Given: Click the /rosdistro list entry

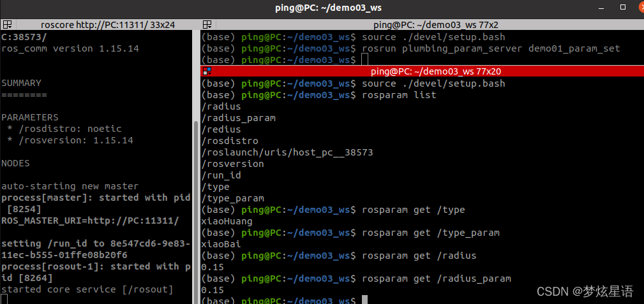Looking at the screenshot, I should click(230, 141).
